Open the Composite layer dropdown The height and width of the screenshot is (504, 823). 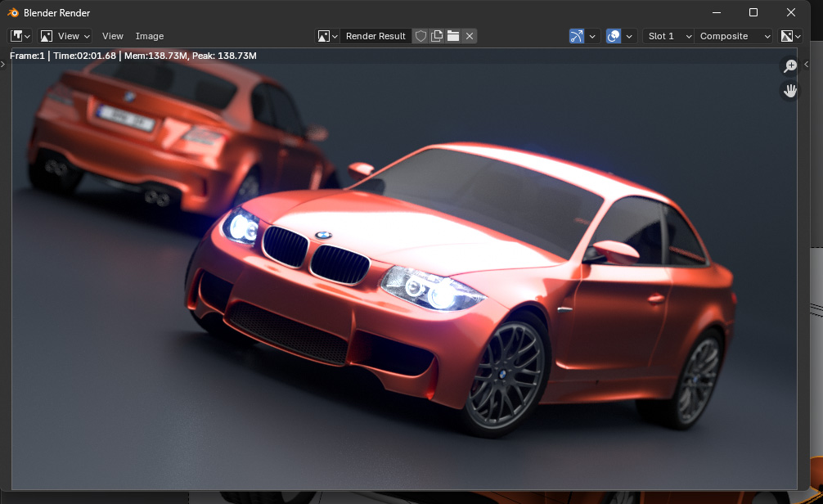coord(734,36)
